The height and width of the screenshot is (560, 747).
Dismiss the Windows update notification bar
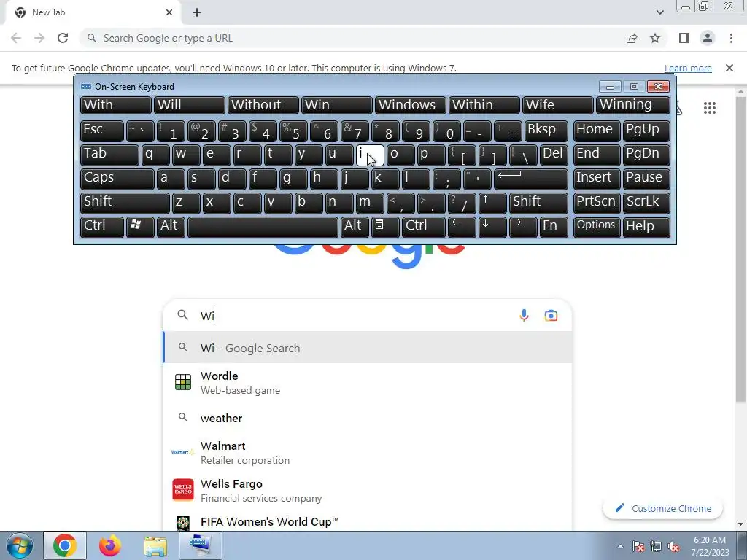coord(729,68)
